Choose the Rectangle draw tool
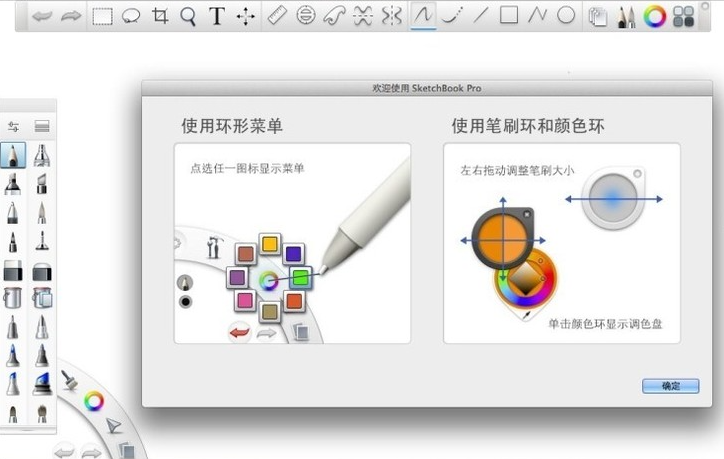The height and width of the screenshot is (459, 724). point(509,15)
